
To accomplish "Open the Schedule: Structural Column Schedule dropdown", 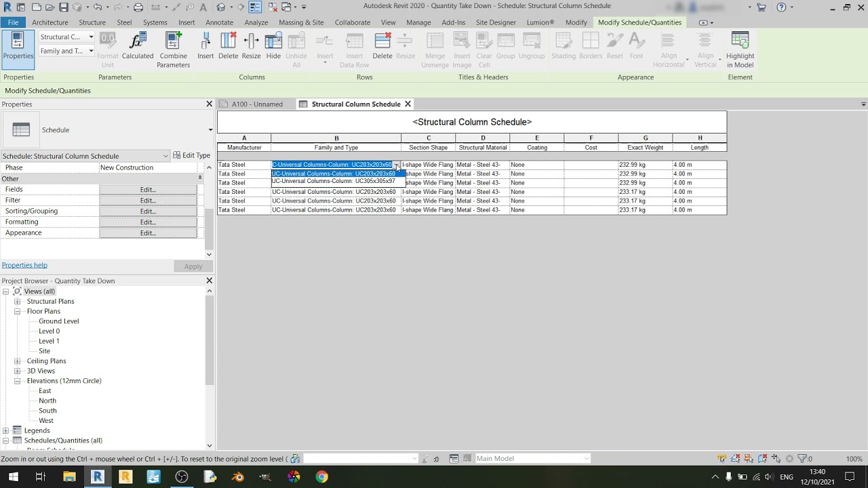I will (x=85, y=156).
